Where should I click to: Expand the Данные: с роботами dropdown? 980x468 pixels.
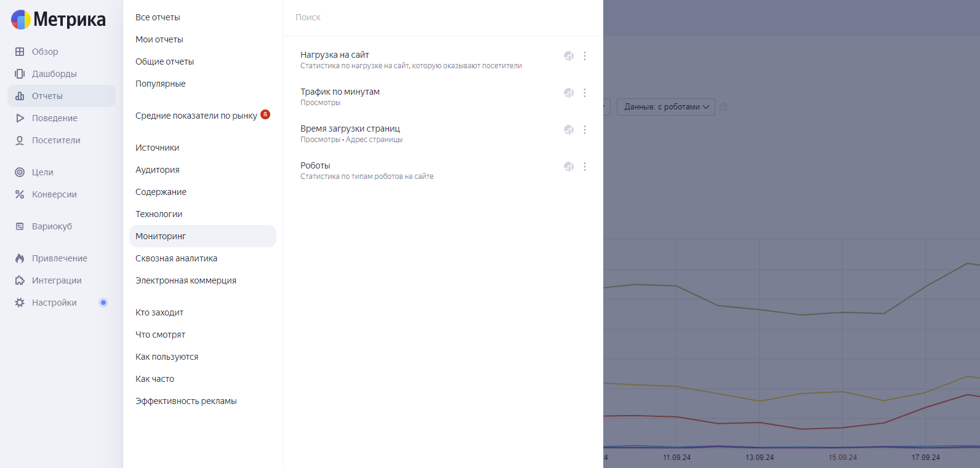tap(666, 107)
